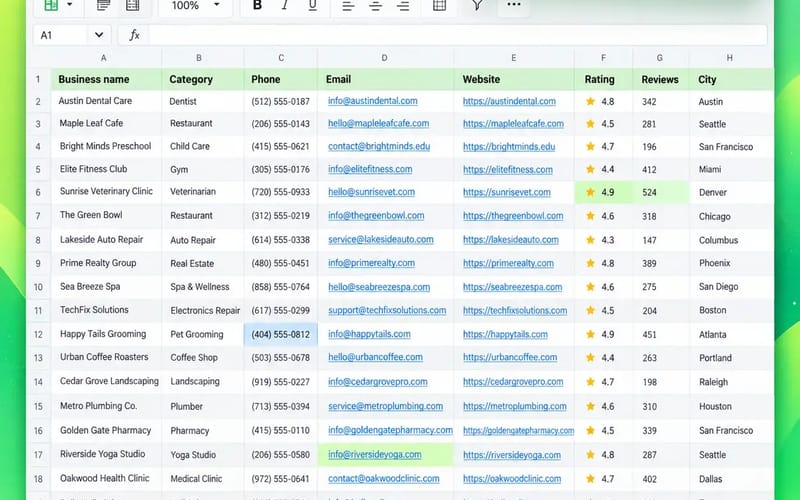Open the https://happytails.com website link

pyautogui.click(x=505, y=335)
